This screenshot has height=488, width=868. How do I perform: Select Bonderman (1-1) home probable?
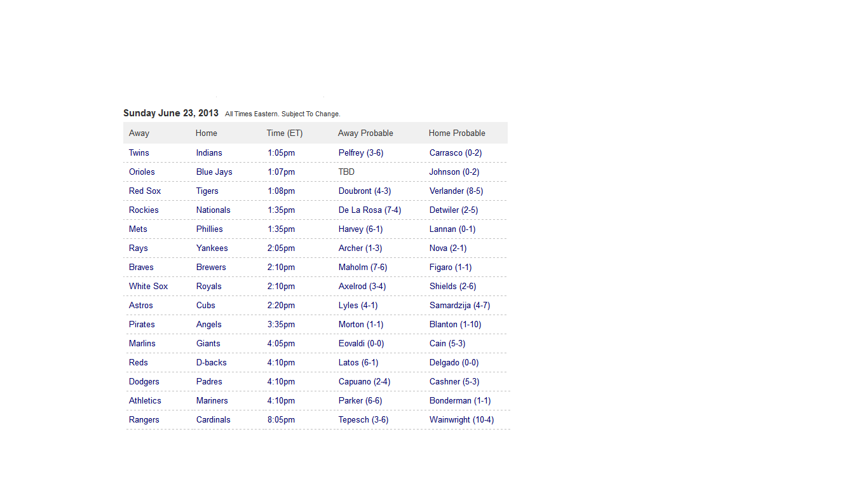point(460,400)
